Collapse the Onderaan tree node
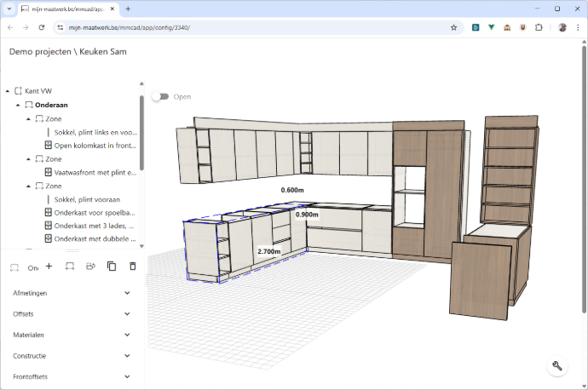Screen dimensions: 588x390 [18, 105]
